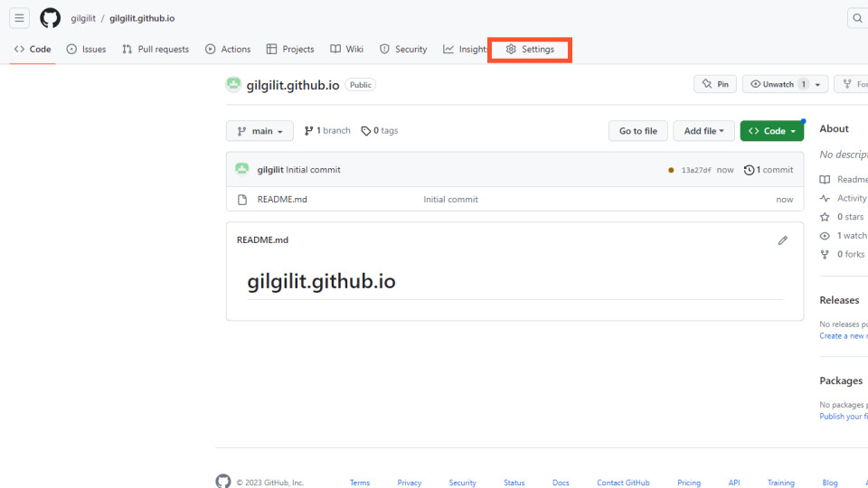Click the Go to file button

638,131
